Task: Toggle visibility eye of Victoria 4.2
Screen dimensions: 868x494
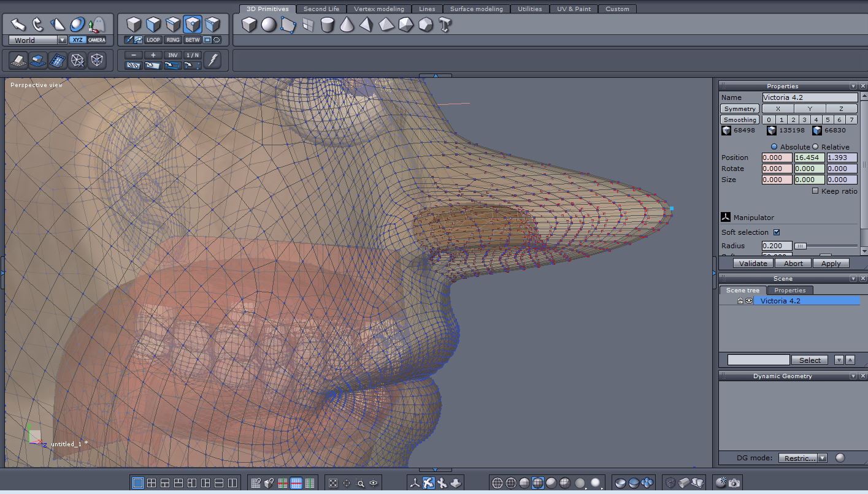Action: tap(749, 301)
